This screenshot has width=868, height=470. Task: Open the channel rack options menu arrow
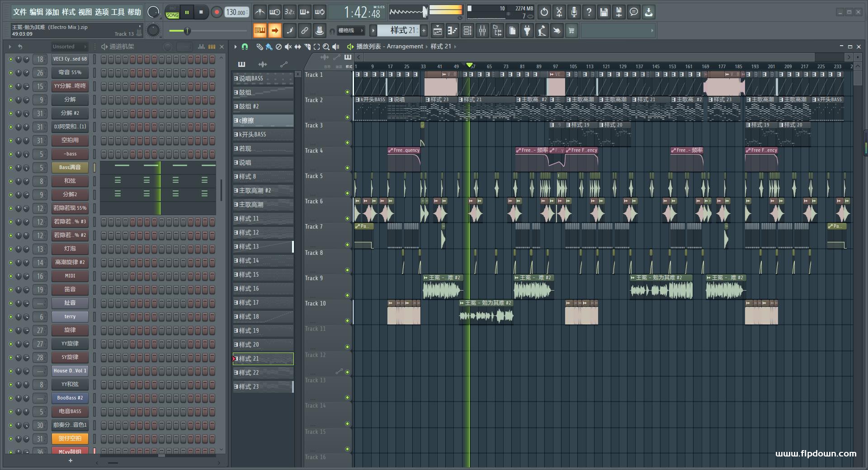(10, 47)
